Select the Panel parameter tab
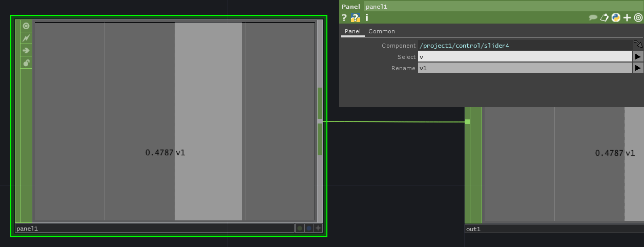The height and width of the screenshot is (247, 644). click(352, 31)
